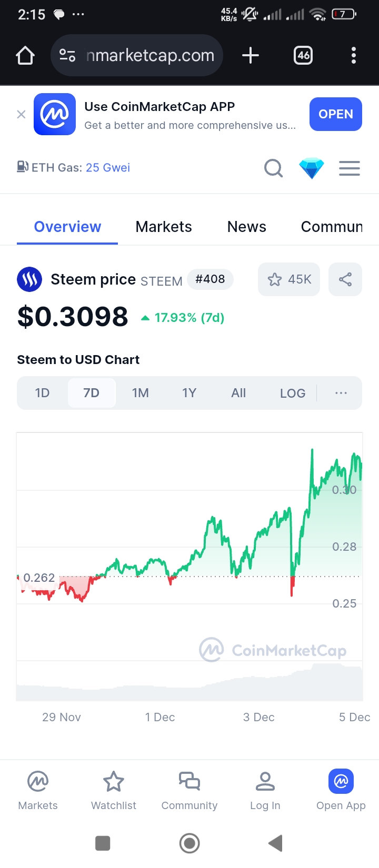Open the hamburger navigation menu
The height and width of the screenshot is (868, 379).
(x=350, y=168)
